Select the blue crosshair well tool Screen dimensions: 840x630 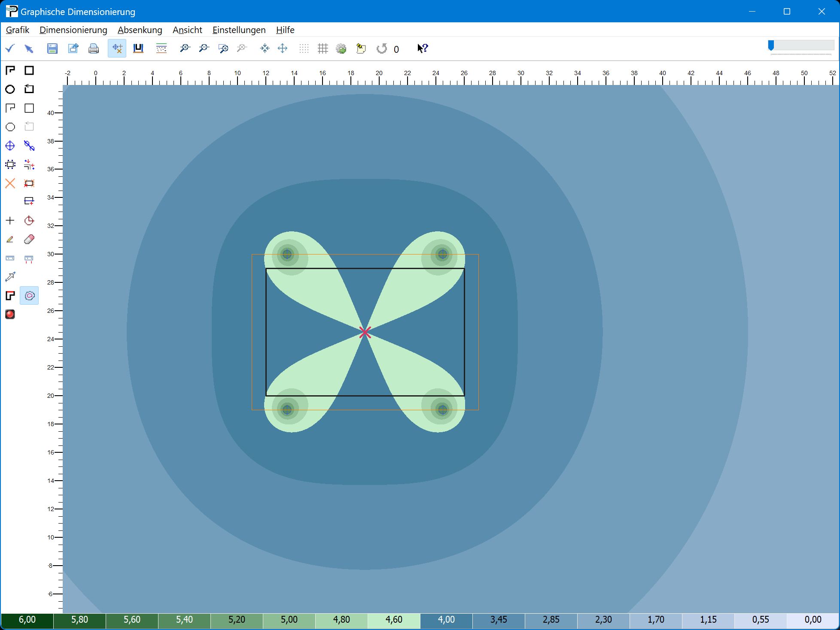click(x=10, y=145)
